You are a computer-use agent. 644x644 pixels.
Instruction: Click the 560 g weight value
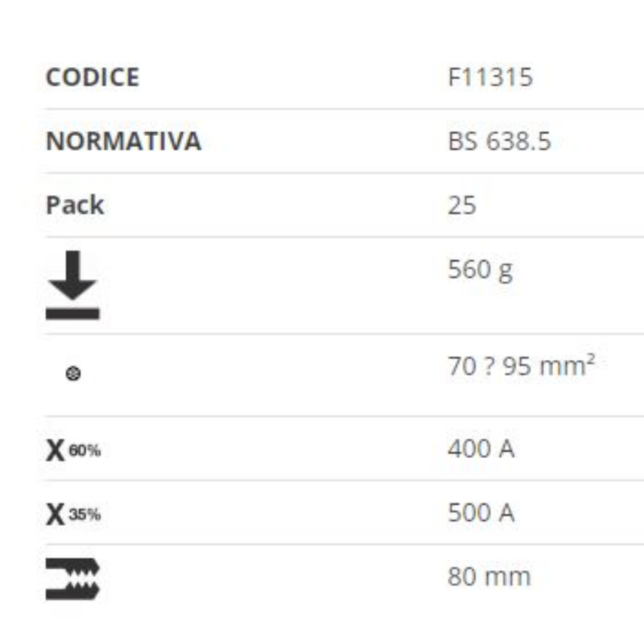481,270
